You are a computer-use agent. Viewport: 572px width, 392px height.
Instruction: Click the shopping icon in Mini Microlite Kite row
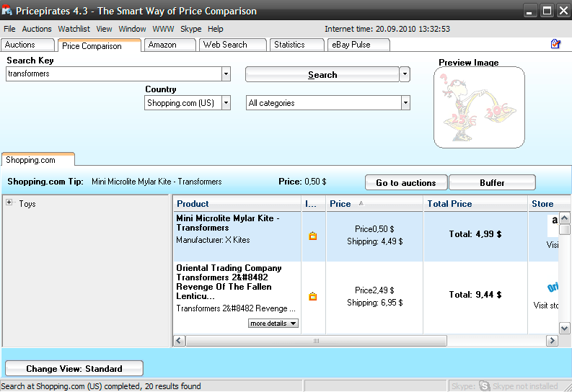(x=312, y=236)
